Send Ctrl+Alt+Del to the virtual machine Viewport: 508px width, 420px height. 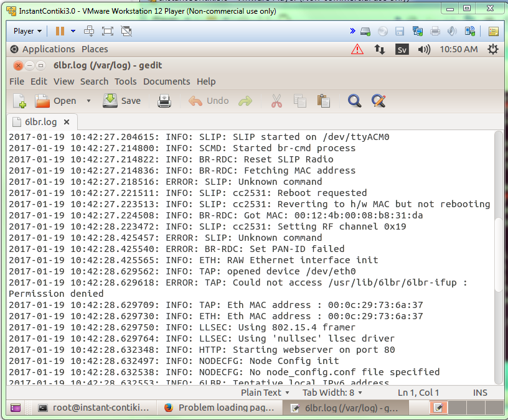point(89,31)
